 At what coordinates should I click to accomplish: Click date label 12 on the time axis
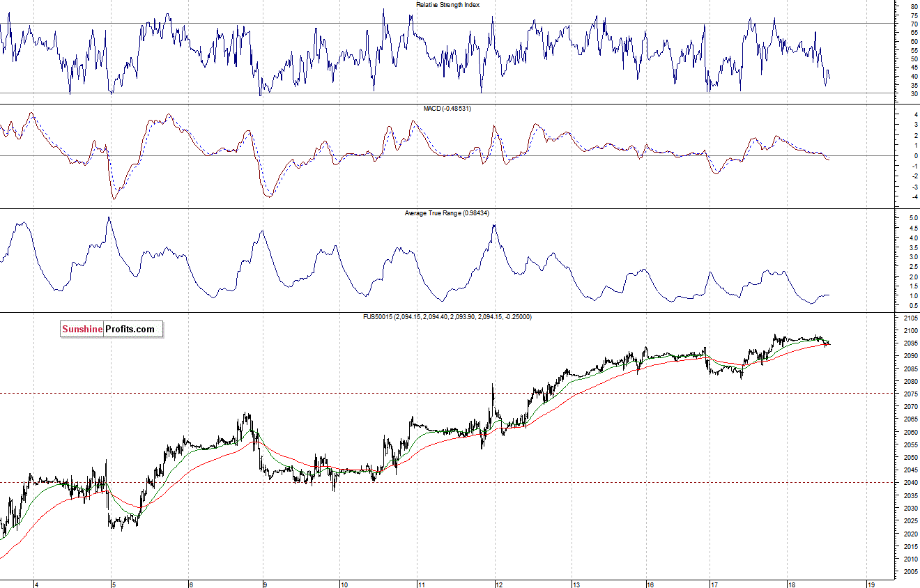point(498,585)
